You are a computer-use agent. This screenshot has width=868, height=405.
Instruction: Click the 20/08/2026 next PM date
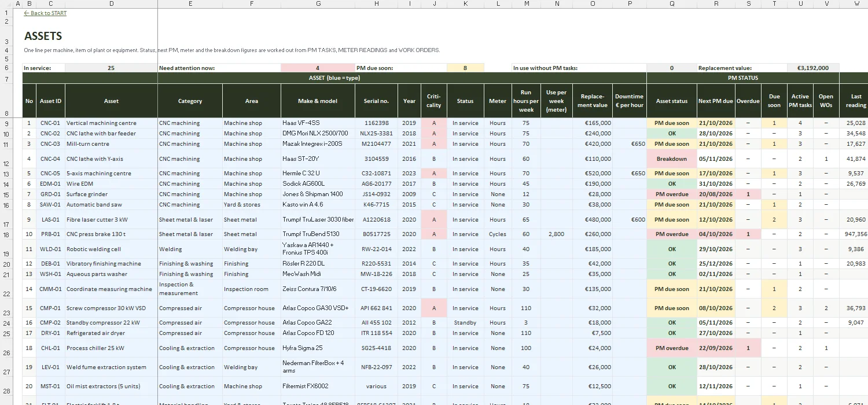(716, 194)
